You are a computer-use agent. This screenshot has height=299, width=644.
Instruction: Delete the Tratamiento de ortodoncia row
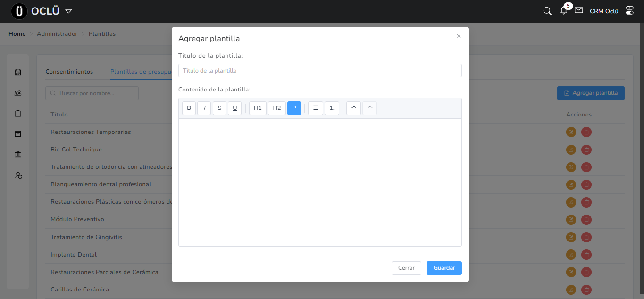(586, 167)
